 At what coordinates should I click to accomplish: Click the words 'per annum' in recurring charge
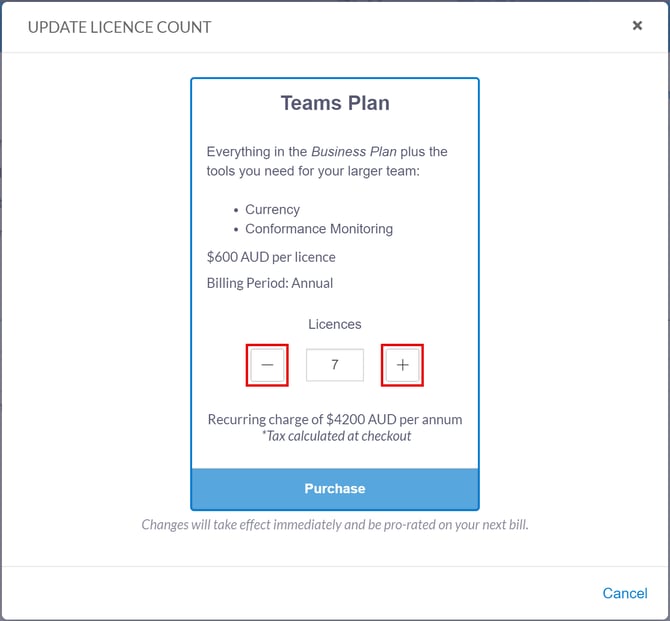[432, 419]
